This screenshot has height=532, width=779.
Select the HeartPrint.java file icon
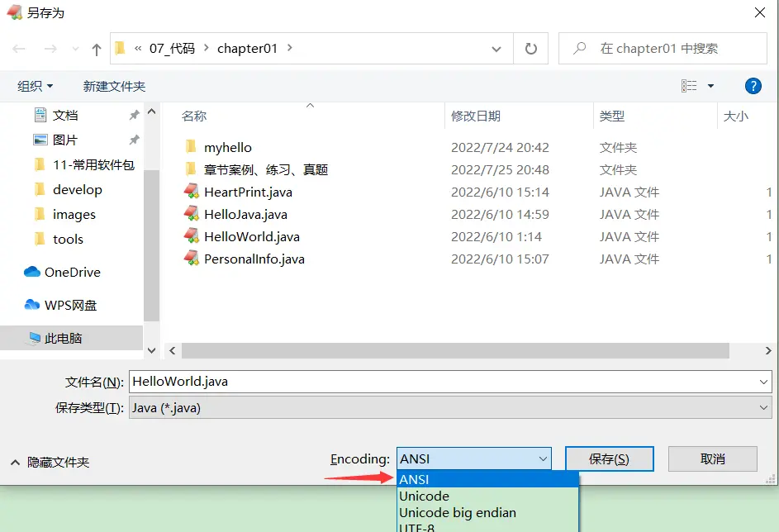click(192, 192)
